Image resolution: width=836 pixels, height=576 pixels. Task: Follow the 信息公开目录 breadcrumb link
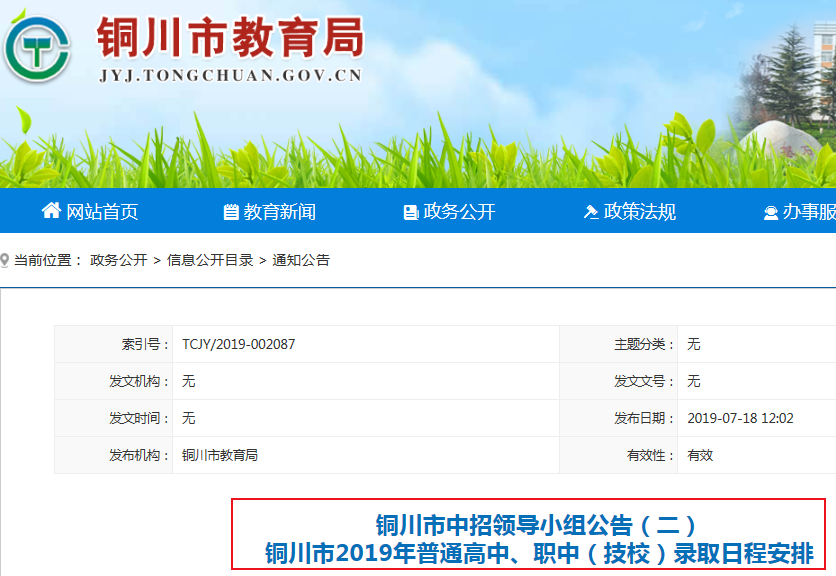(210, 260)
